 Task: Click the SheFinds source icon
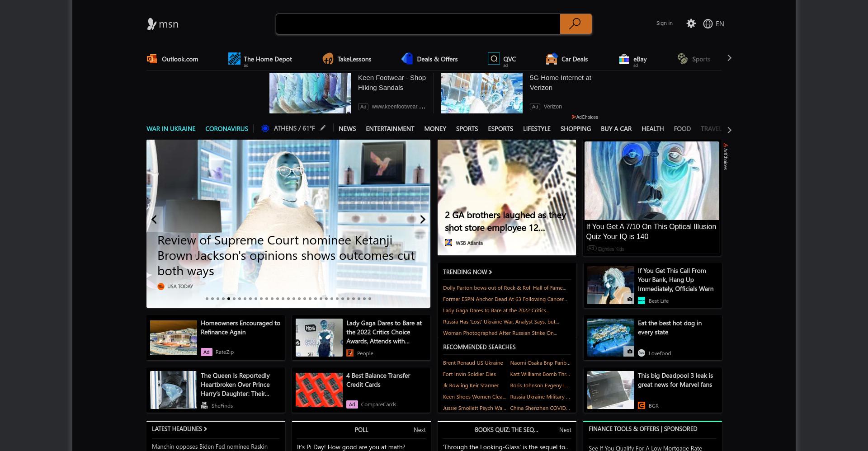click(x=204, y=405)
